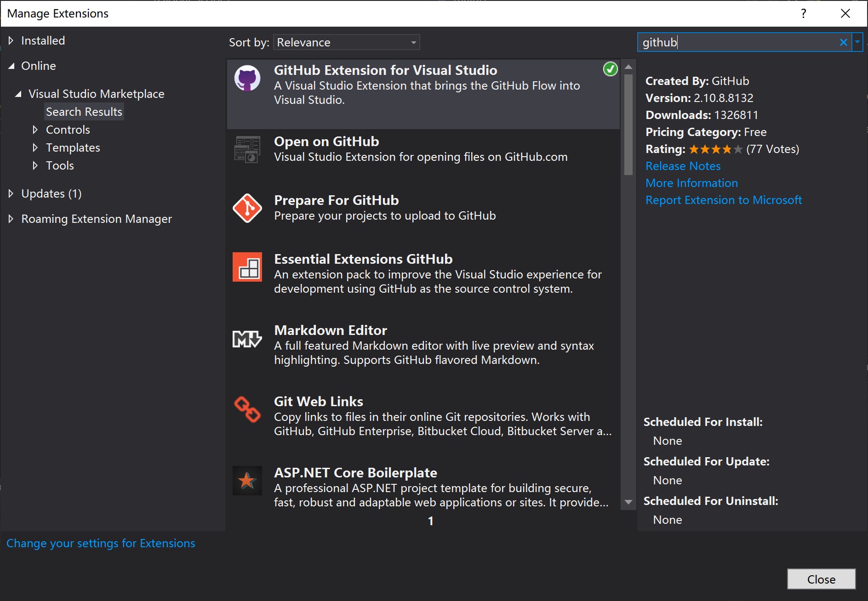Select the Open on GitHub result title
The height and width of the screenshot is (601, 868).
point(326,142)
